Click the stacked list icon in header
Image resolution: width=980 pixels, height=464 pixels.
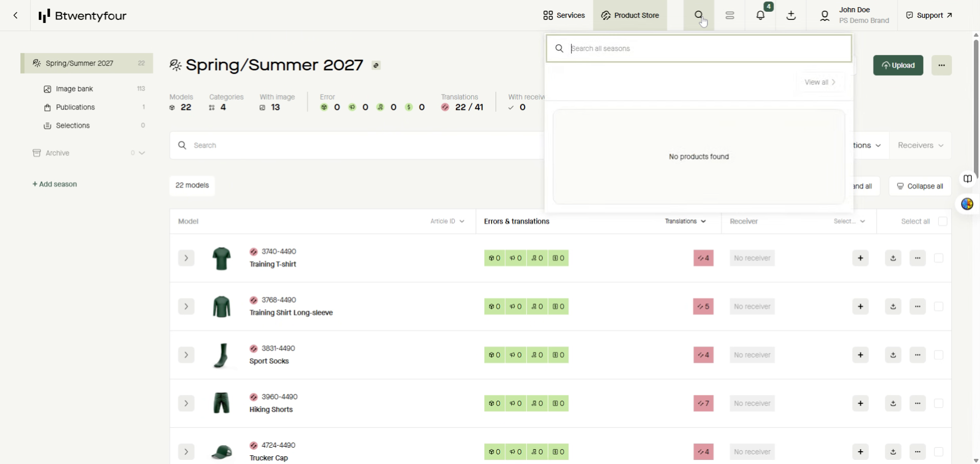(730, 15)
